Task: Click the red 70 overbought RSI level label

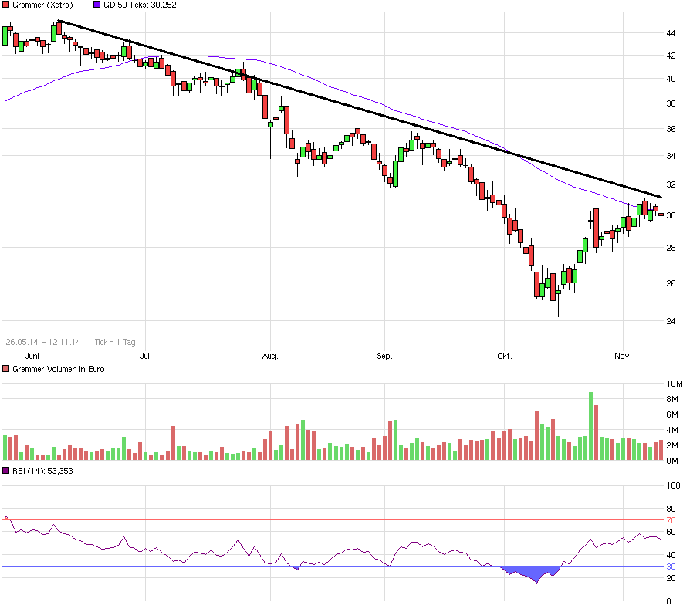Action: click(671, 520)
